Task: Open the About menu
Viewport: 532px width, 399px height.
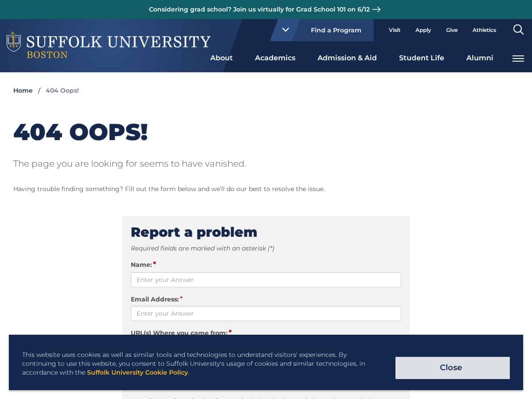Action: coord(221,58)
